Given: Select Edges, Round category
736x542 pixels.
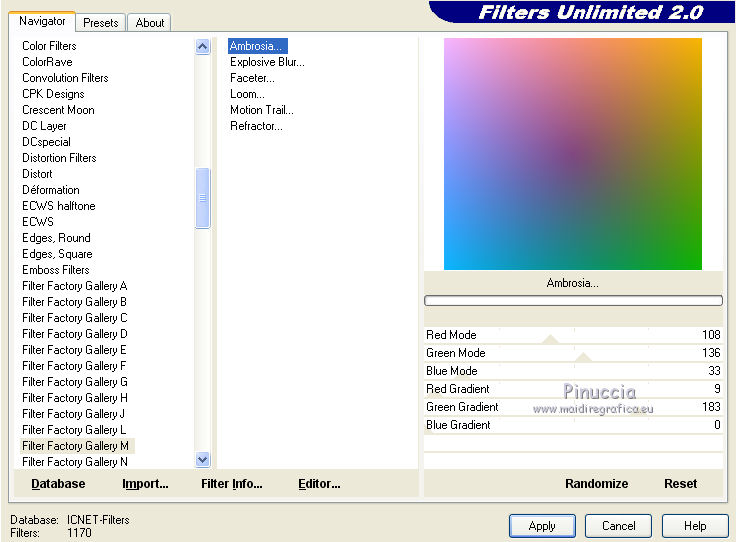Looking at the screenshot, I should [x=56, y=238].
